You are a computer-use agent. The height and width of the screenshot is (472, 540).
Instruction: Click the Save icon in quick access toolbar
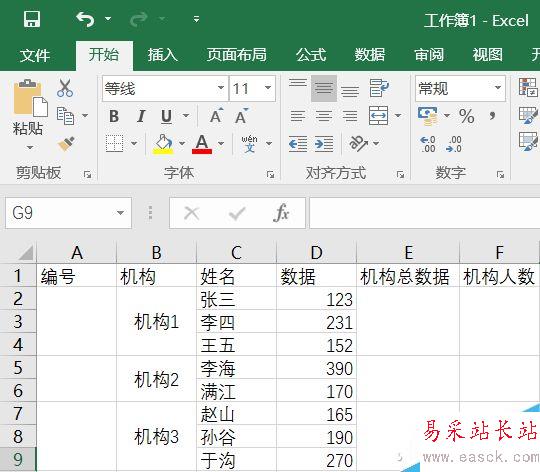(32, 19)
